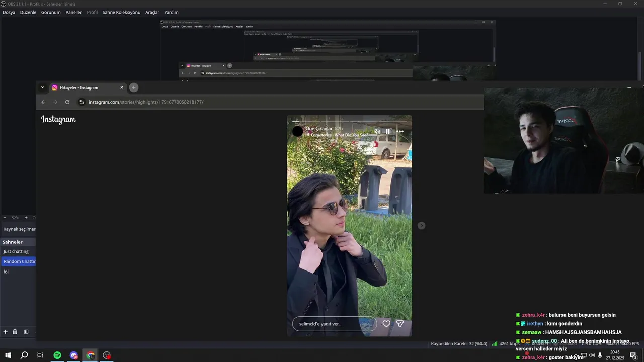Reload the Instagram page
Image resolution: width=644 pixels, height=362 pixels.
click(x=67, y=102)
